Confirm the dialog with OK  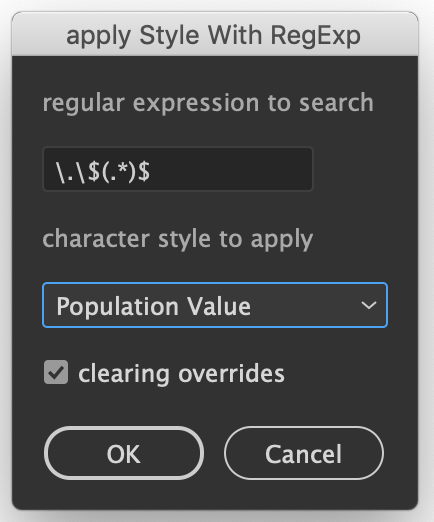coord(124,453)
